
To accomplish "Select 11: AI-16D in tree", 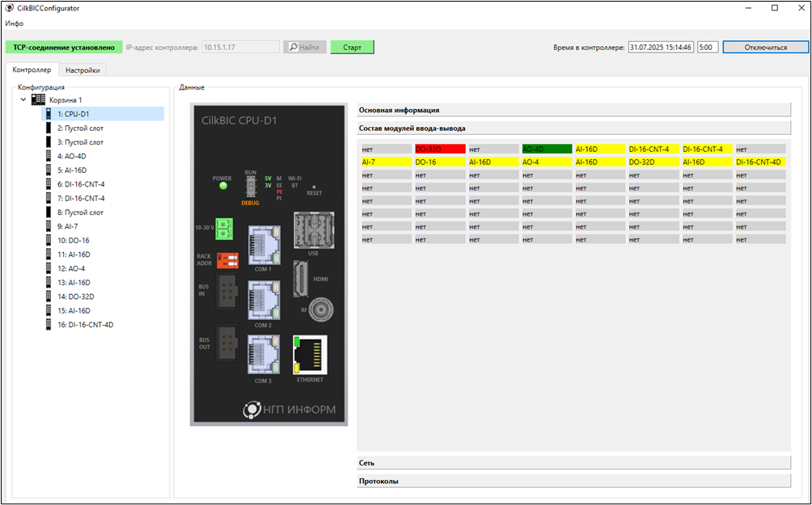I will point(74,255).
